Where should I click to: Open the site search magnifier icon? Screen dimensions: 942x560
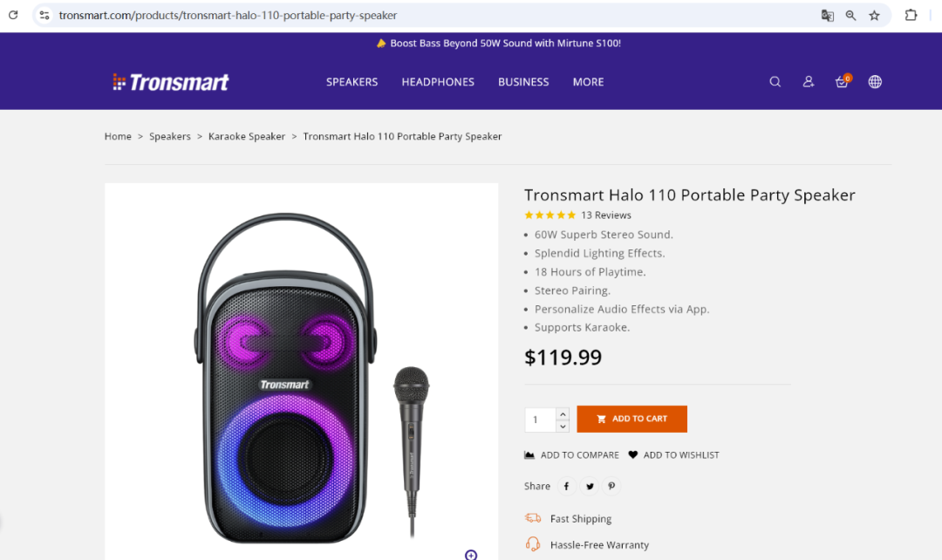[775, 82]
